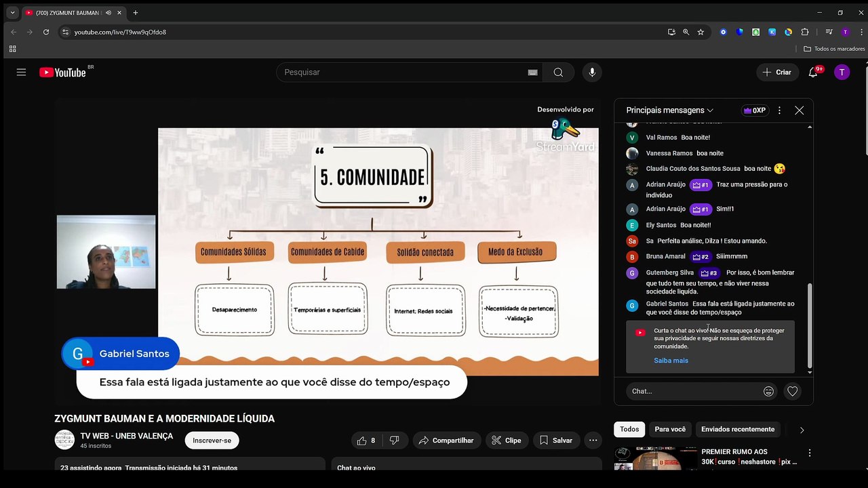Start voice search with the microphone
Screen dimensions: 868x488
[592, 73]
